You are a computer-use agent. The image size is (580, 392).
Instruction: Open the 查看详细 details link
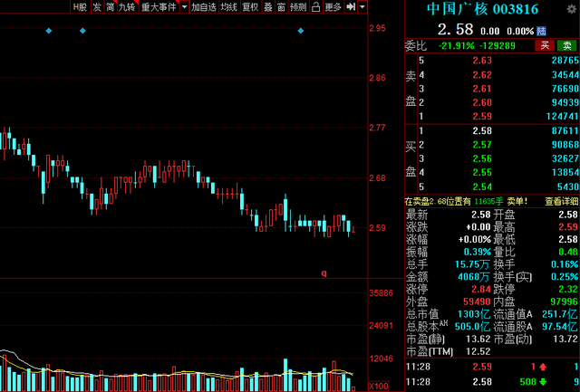[x=561, y=201]
